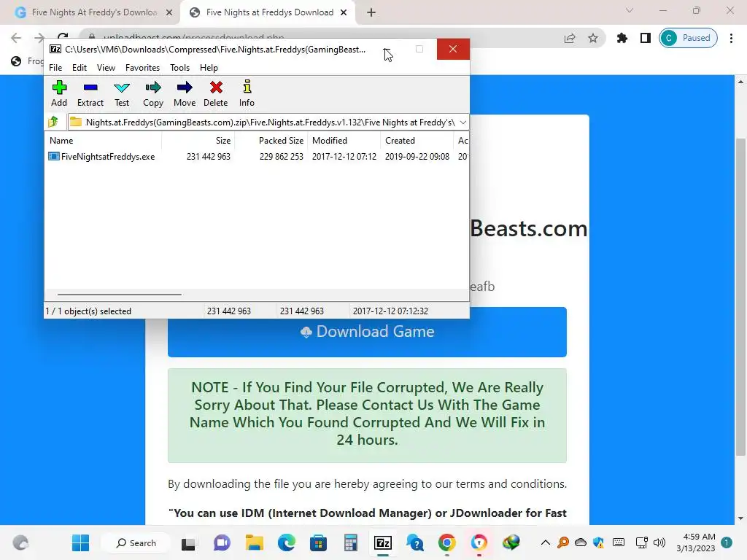The height and width of the screenshot is (560, 747).
Task: Click the Extract toolbar icon
Action: point(90,93)
